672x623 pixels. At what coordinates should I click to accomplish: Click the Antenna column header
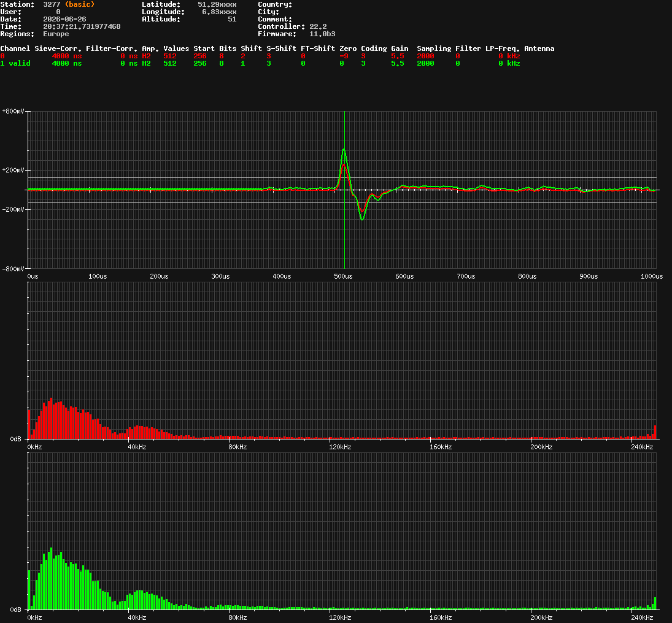pos(539,48)
